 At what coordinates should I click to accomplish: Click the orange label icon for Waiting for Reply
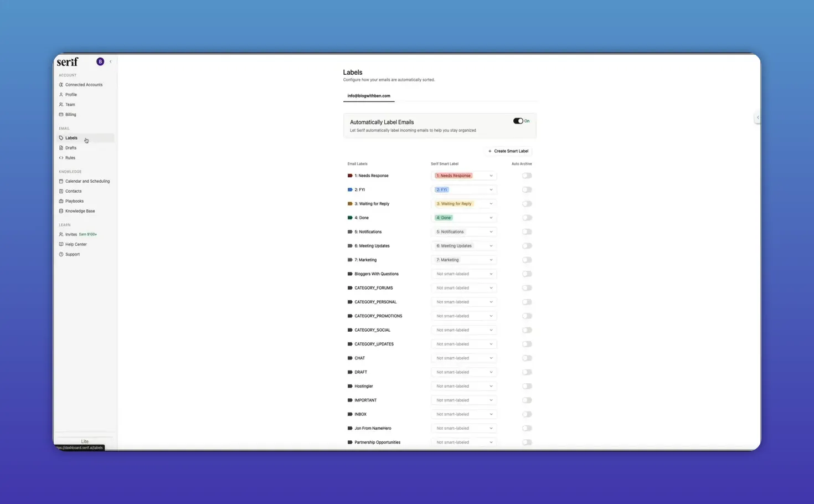point(350,204)
